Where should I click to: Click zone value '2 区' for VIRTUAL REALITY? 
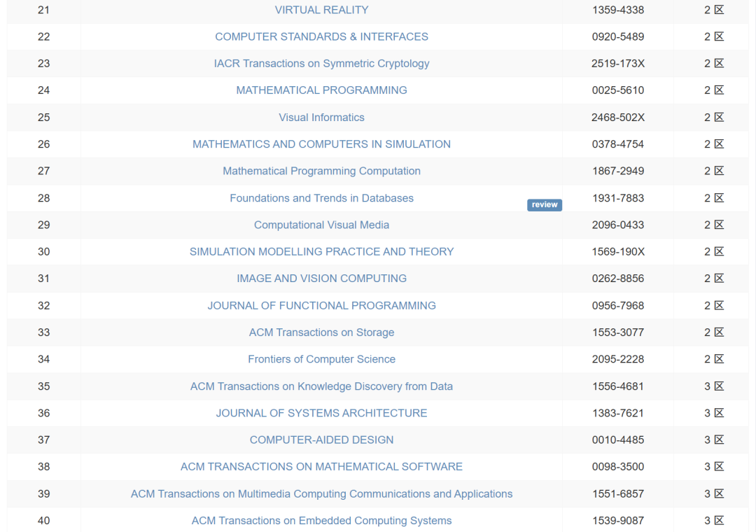click(714, 10)
